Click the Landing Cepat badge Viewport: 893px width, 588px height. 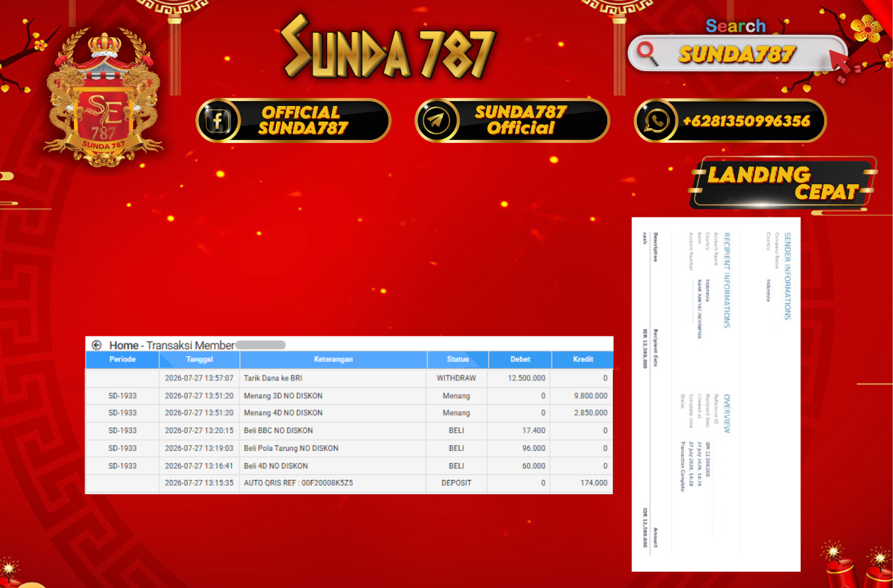pyautogui.click(x=783, y=183)
